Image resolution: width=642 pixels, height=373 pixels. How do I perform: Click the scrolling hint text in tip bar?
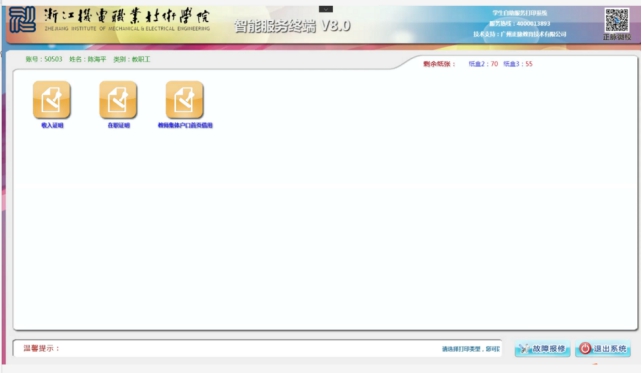(x=471, y=349)
